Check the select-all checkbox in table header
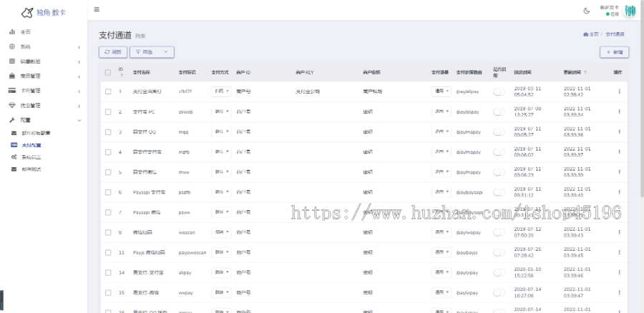The image size is (644, 313). (108, 73)
